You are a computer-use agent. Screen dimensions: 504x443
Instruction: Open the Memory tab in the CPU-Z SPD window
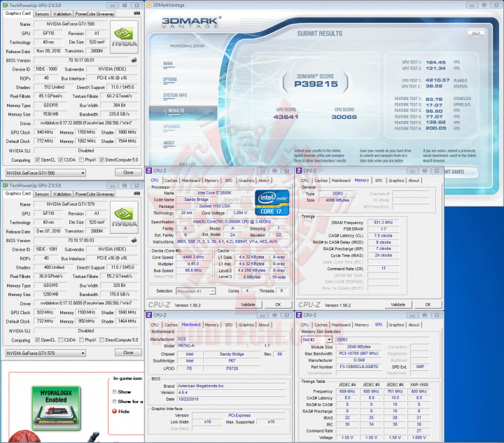pyautogui.click(x=362, y=325)
